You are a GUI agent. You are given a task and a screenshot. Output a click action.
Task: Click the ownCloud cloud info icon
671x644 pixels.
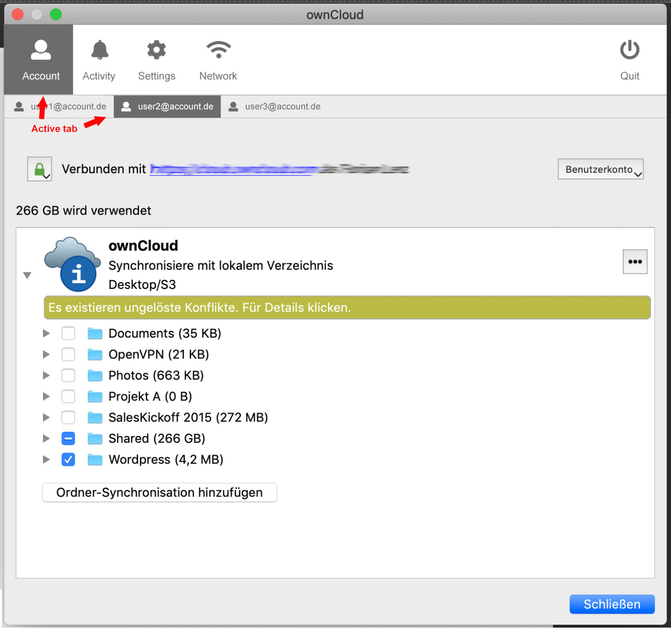coord(73,264)
